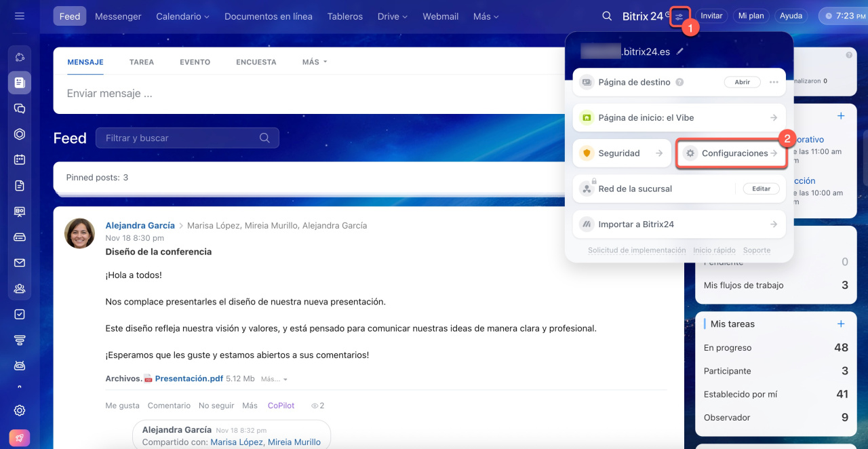Viewport: 868px width, 449px height.
Task: Switch to the TAREA tab
Action: point(142,62)
